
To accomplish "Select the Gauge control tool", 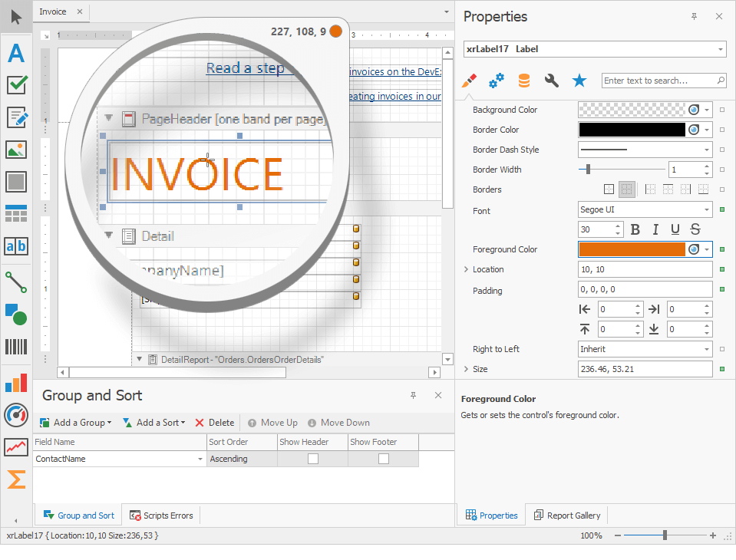I will 16,414.
